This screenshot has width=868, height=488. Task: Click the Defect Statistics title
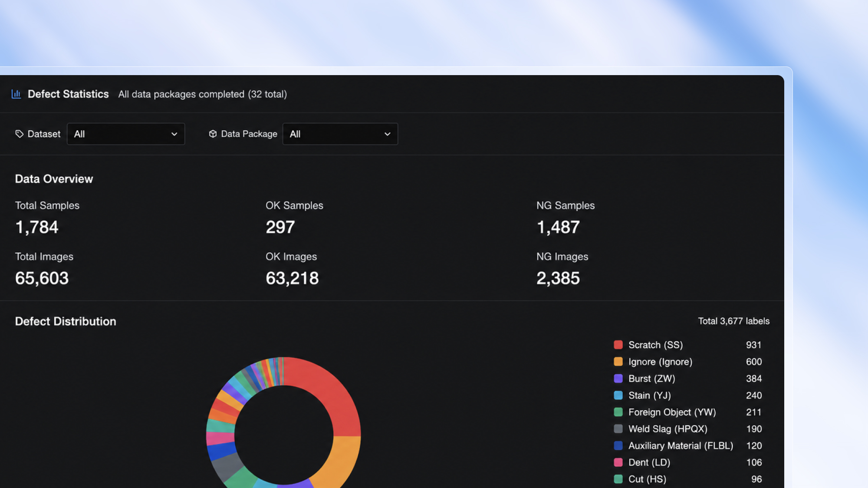(68, 94)
